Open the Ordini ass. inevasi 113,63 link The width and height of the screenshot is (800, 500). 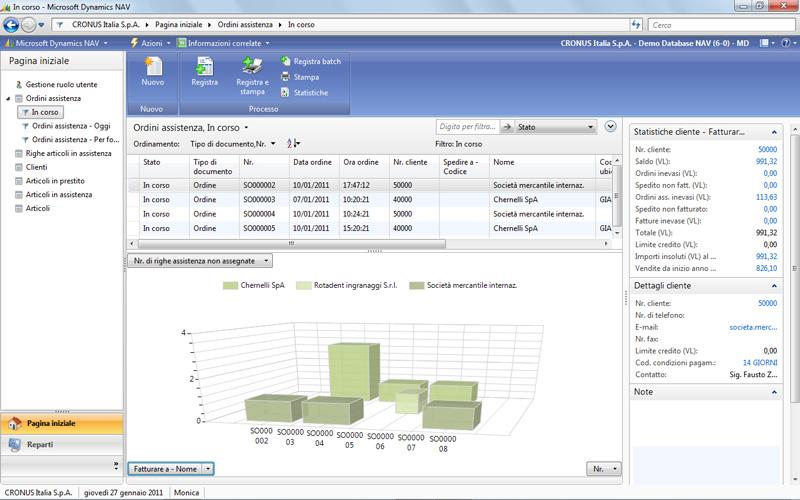766,197
